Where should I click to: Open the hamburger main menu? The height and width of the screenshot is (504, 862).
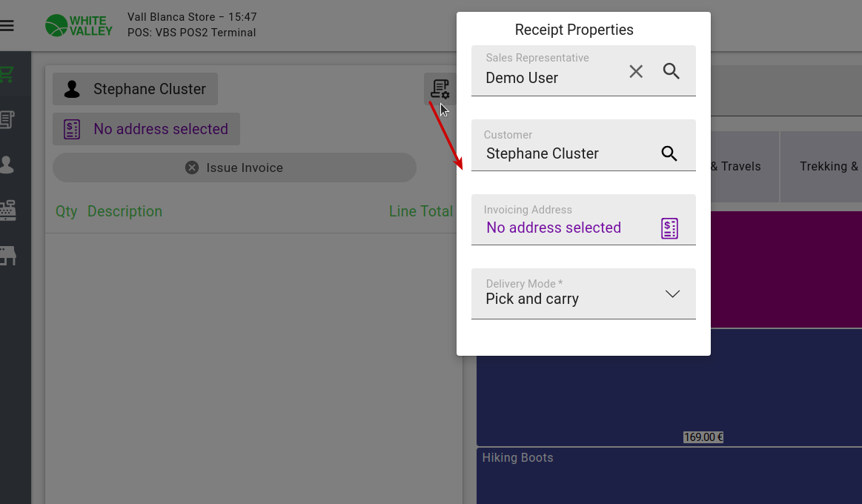point(7,26)
